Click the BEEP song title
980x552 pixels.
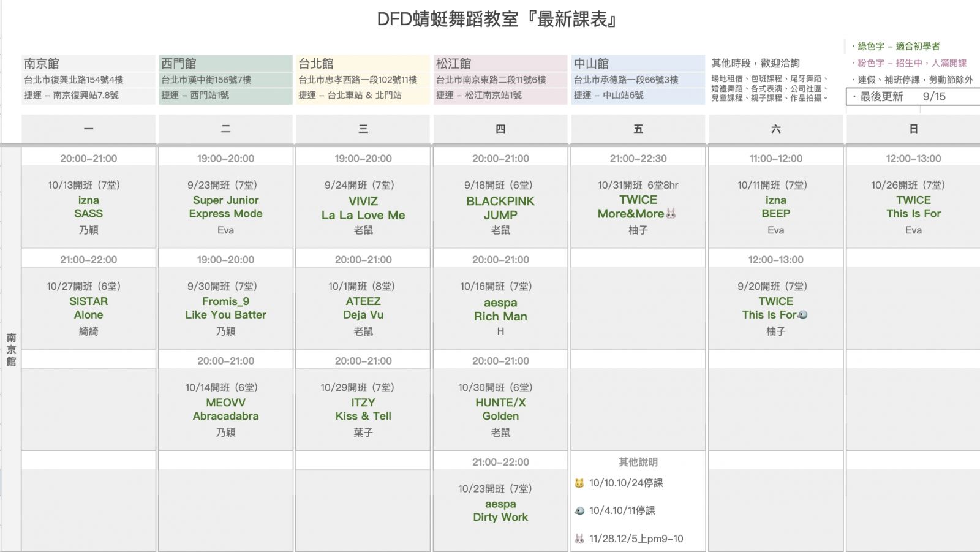[776, 214]
